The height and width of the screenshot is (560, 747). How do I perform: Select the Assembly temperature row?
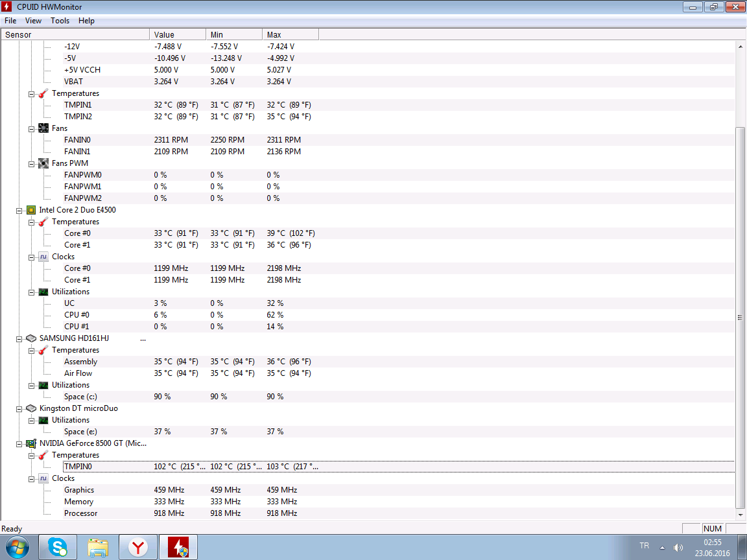coord(399,362)
